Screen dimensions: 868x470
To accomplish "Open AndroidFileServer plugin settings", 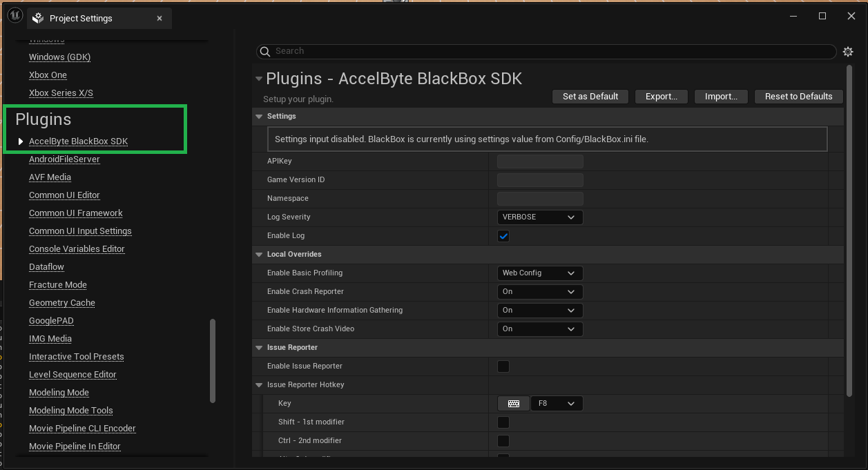I will [64, 159].
